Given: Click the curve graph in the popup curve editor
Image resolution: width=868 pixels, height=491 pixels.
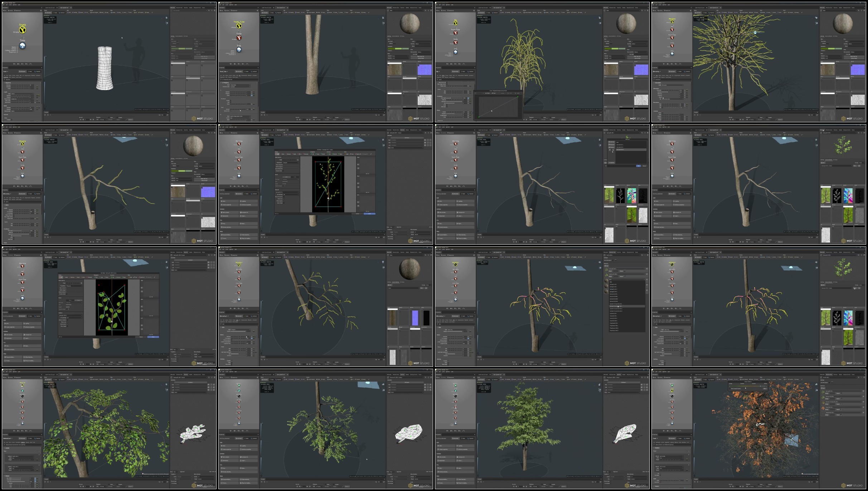Looking at the screenshot, I should 498,107.
